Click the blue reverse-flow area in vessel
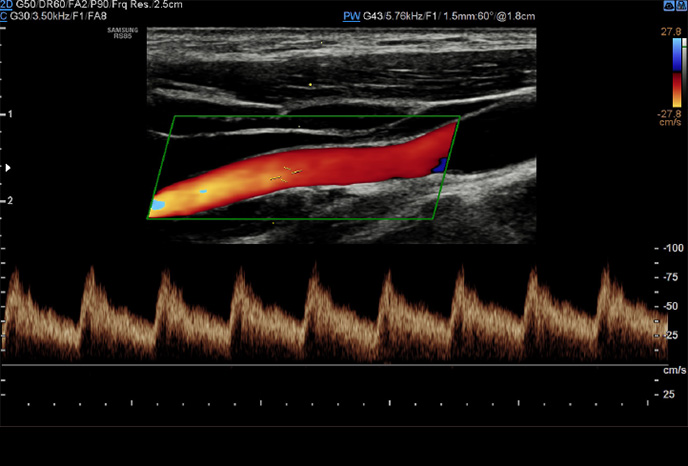 pos(438,167)
